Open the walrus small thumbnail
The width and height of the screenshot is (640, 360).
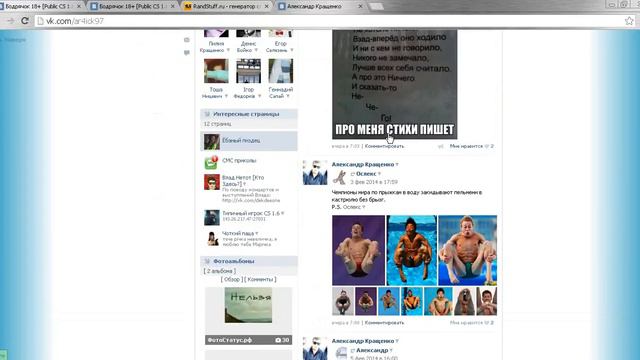tap(464, 301)
